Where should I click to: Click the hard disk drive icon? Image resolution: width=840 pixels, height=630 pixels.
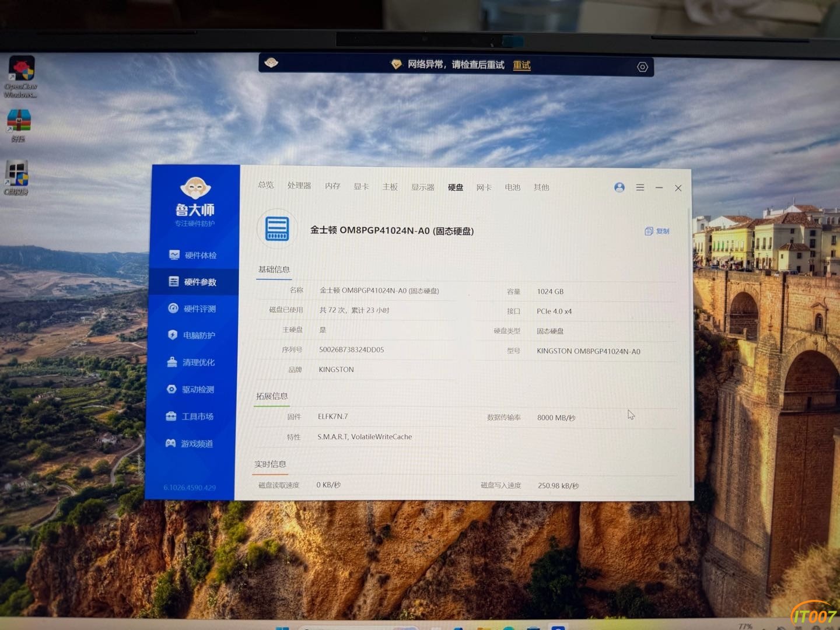[x=277, y=229]
